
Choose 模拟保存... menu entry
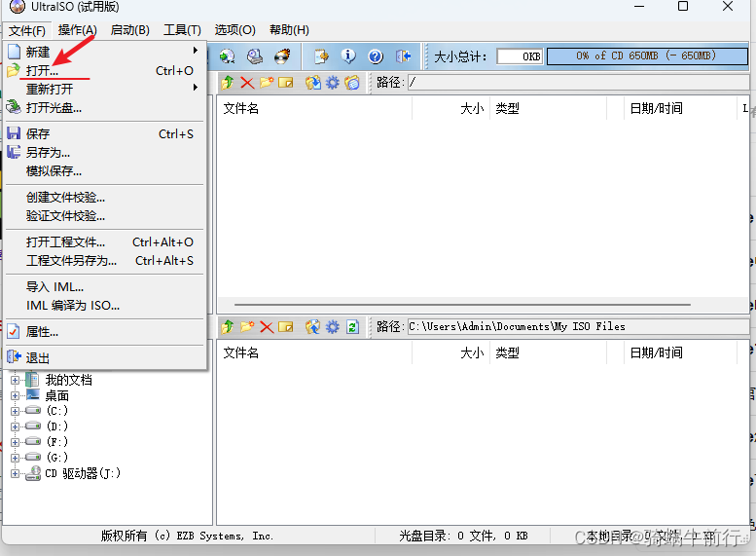pos(105,170)
